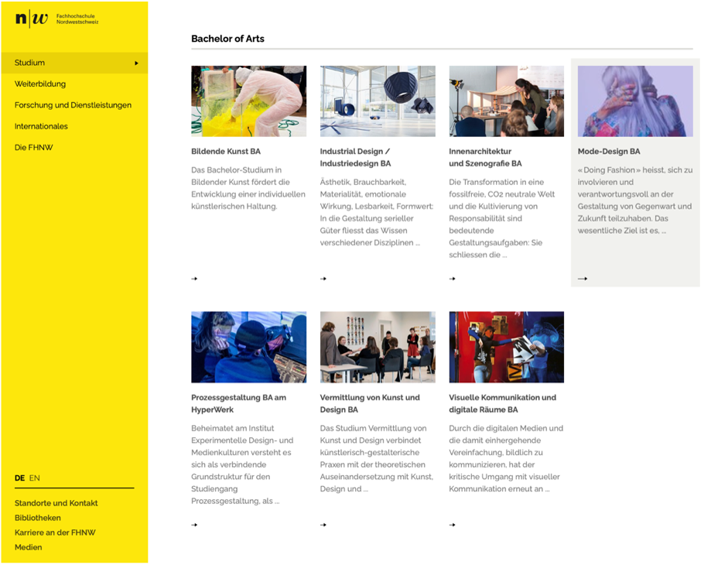Go to the Internationales section
728x565 pixels.
tap(41, 126)
